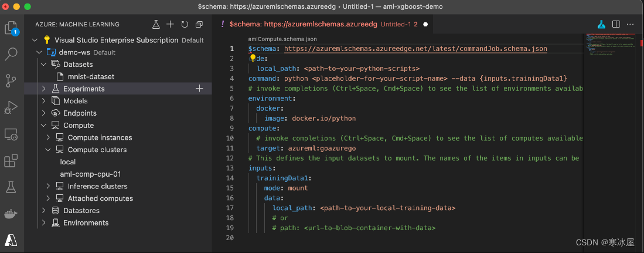Click the 'trainingData1:' key on line 14
The height and width of the screenshot is (253, 644).
pos(284,178)
